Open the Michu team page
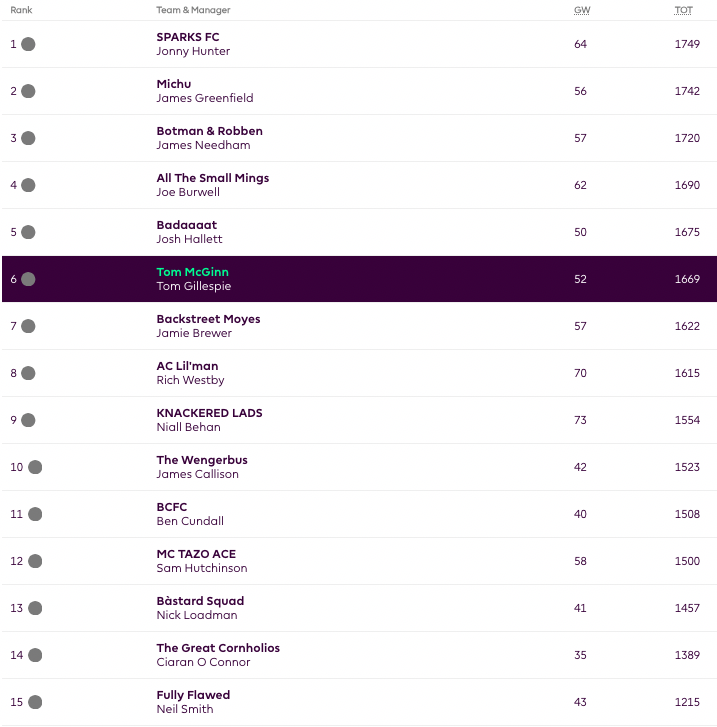Screen dimensions: 717x727 pos(174,84)
